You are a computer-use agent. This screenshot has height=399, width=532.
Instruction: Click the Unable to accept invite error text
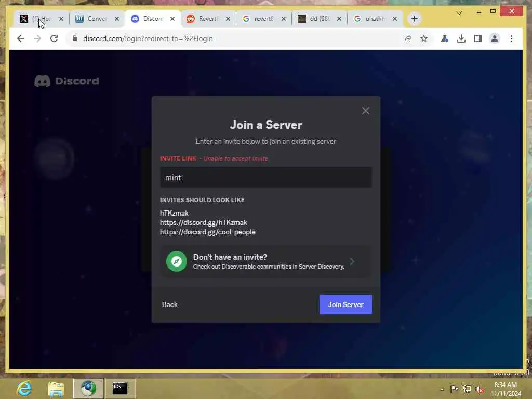coord(235,158)
